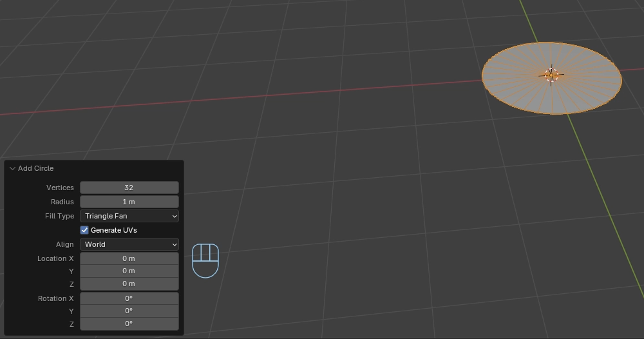Click the Vertices field showing 32
644x339 pixels.
pos(129,188)
